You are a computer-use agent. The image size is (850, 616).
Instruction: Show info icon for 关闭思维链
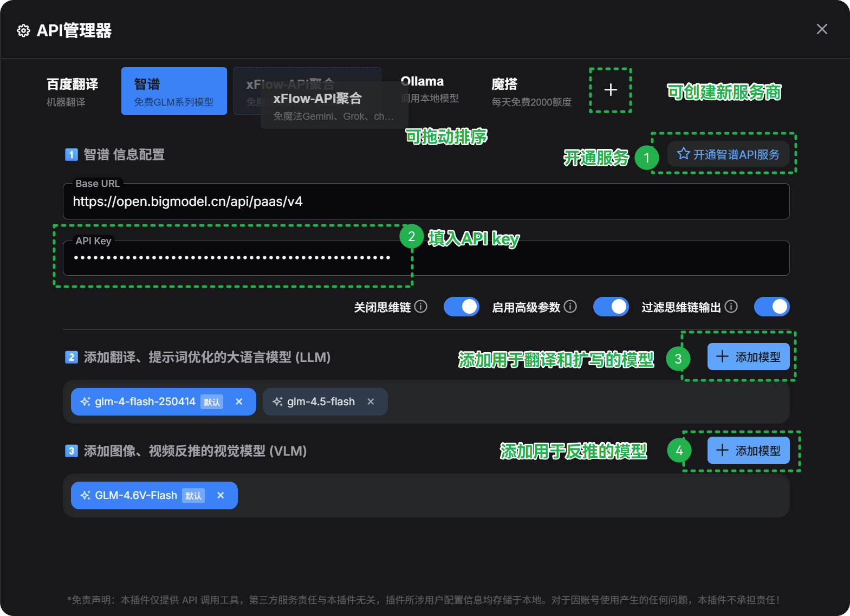(x=421, y=307)
